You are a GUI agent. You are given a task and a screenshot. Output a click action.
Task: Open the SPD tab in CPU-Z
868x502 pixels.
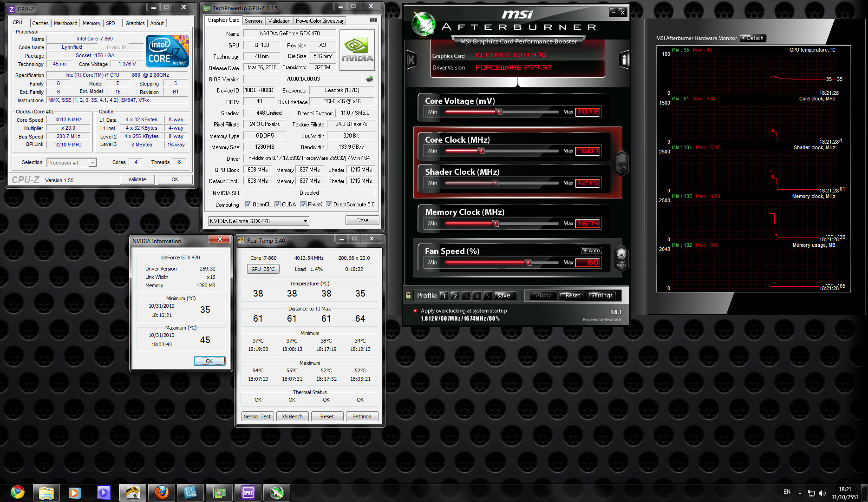tap(111, 23)
